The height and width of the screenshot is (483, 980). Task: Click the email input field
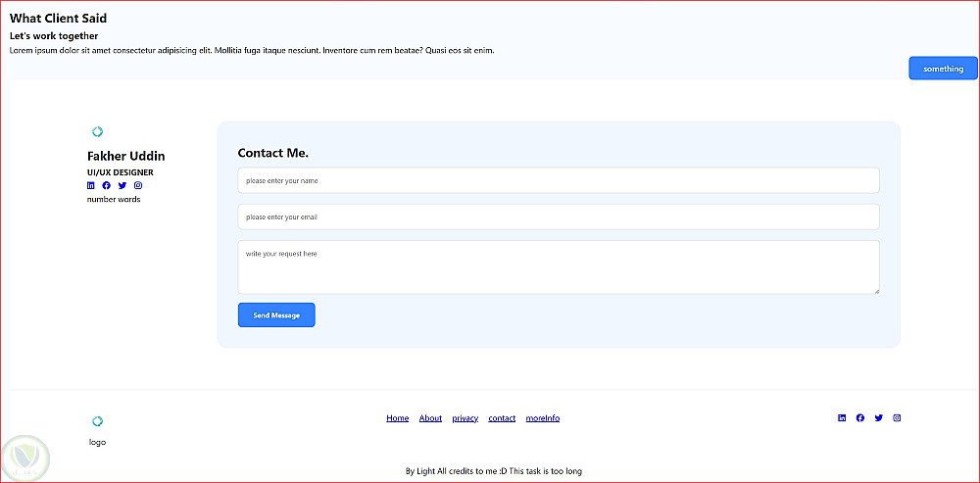click(559, 217)
